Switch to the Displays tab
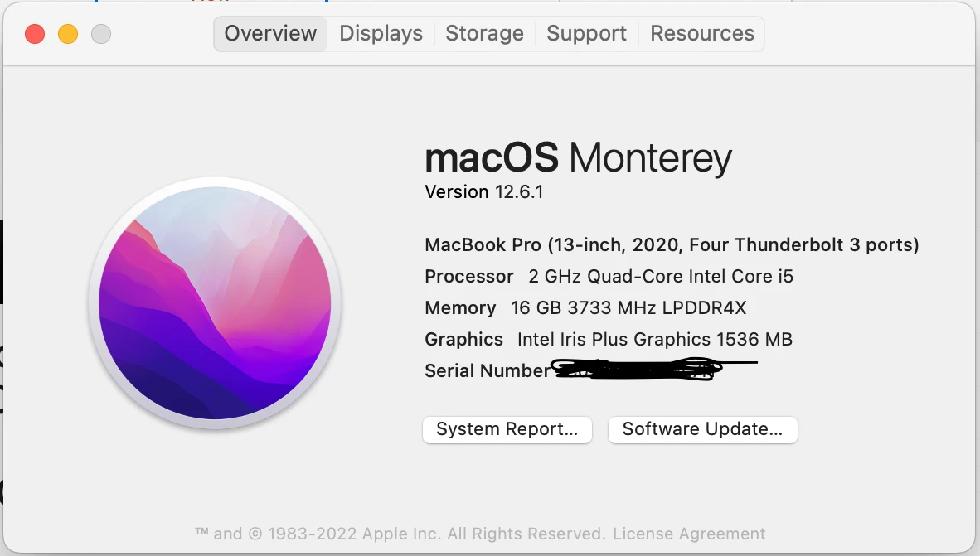 pyautogui.click(x=381, y=34)
